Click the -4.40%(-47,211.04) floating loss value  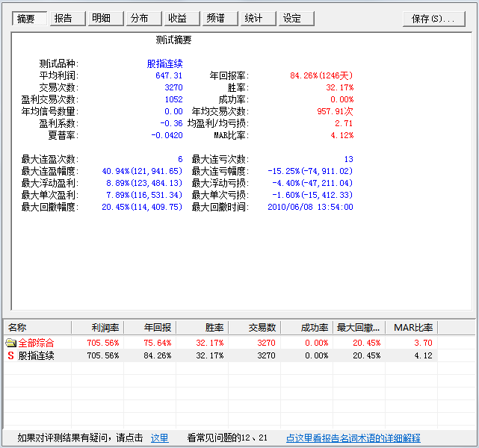pos(312,183)
